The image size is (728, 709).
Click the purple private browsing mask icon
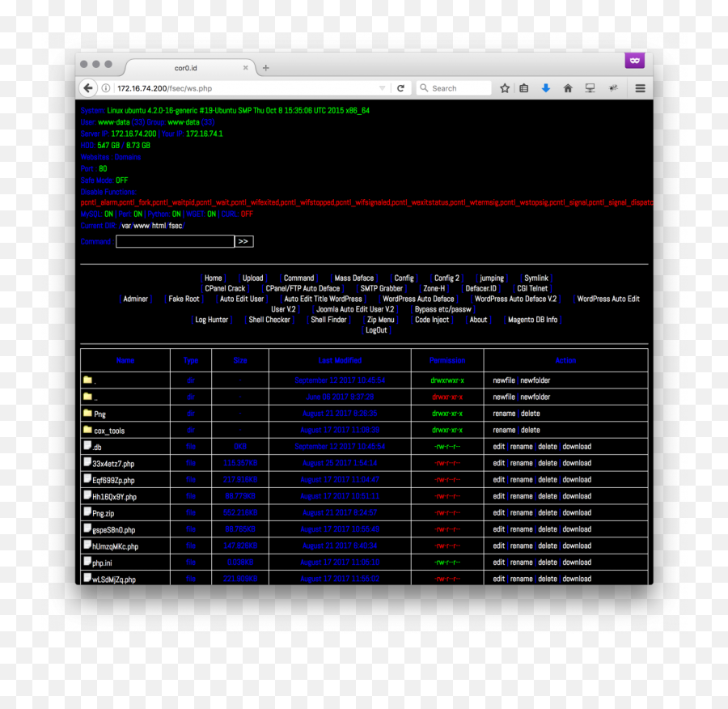[635, 62]
